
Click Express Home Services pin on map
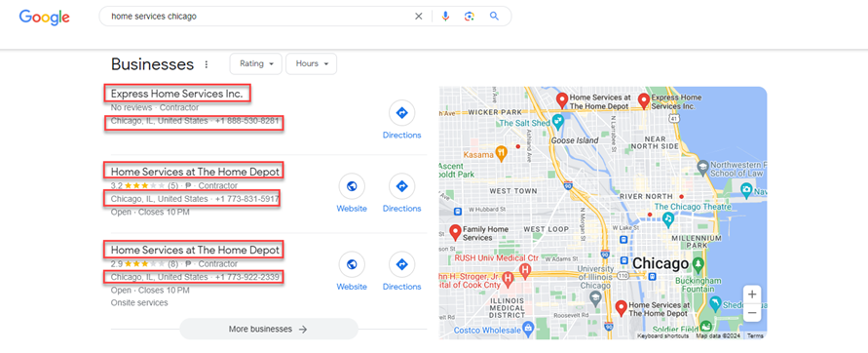tap(643, 100)
